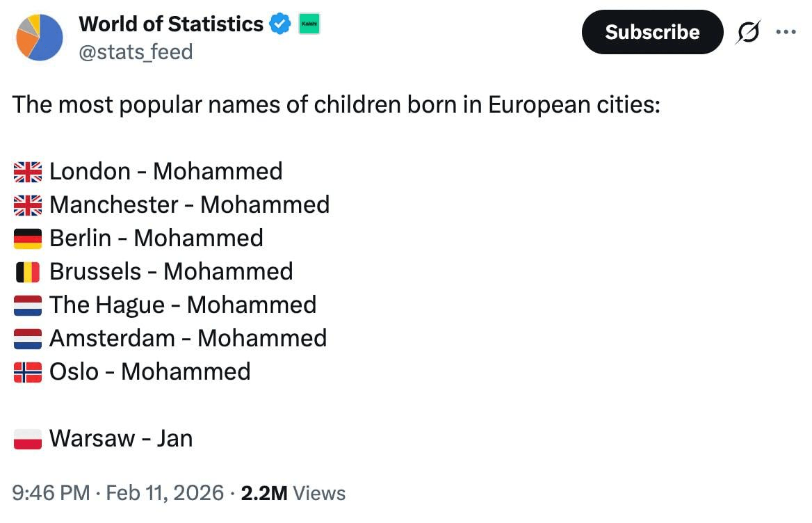The image size is (812, 523).
Task: Click the Dutch flag beside Amsterdam
Action: point(28,339)
